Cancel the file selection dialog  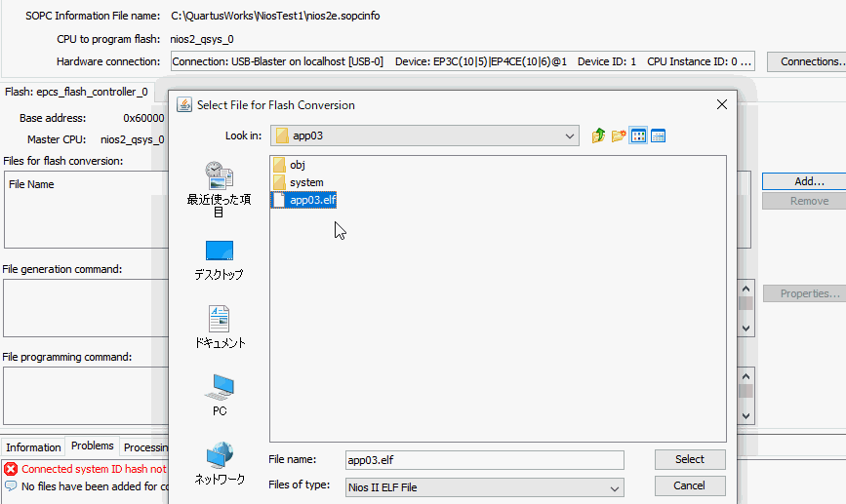point(690,485)
